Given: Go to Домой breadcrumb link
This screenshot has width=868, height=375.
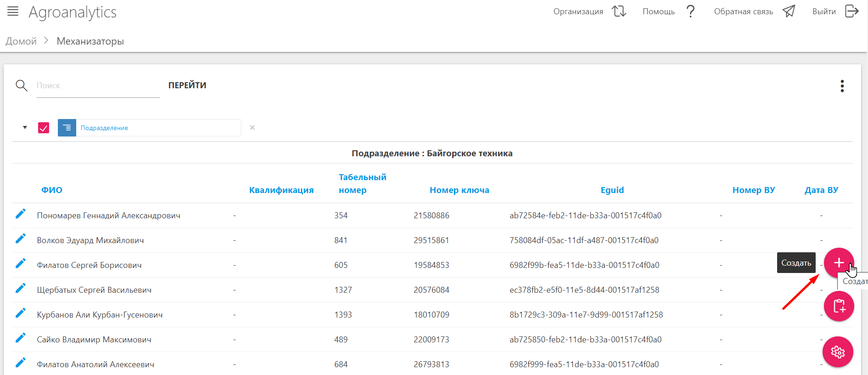Looking at the screenshot, I should [x=21, y=41].
